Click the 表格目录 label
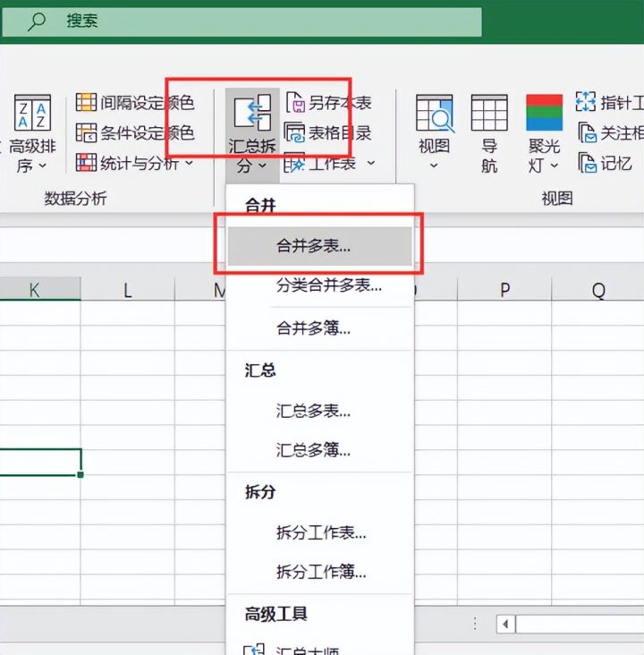644x655 pixels. click(340, 132)
